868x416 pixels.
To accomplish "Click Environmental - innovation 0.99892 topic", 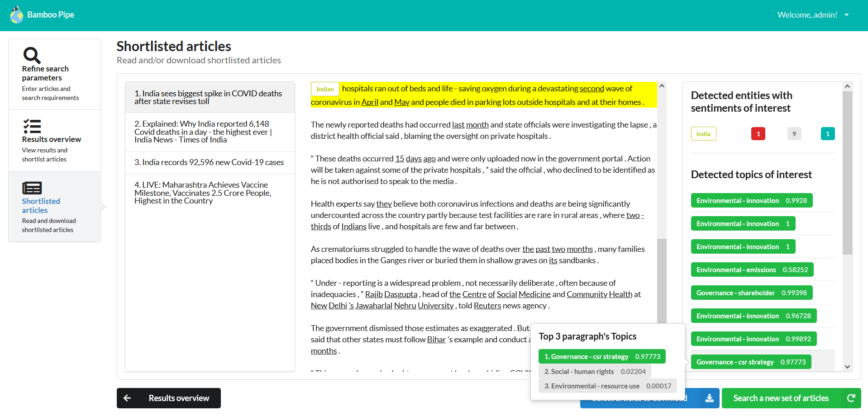I will tap(754, 339).
